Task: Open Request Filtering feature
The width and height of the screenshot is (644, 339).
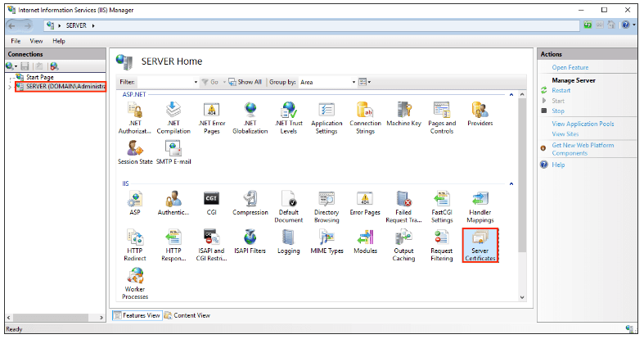Action: [x=442, y=246]
